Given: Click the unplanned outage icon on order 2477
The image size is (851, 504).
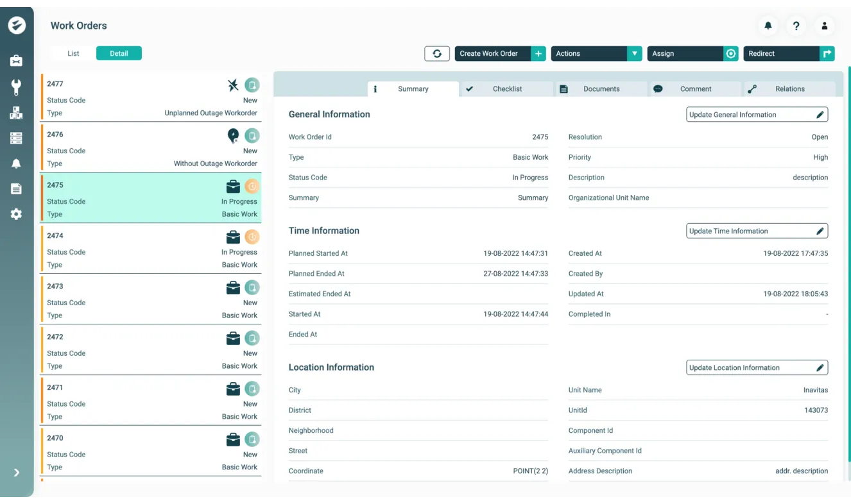Looking at the screenshot, I should pyautogui.click(x=233, y=83).
